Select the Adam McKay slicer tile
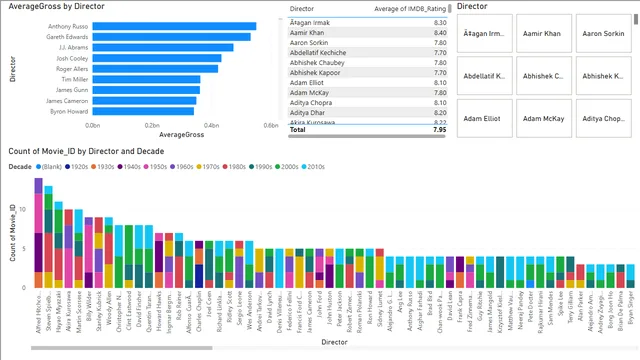The width and height of the screenshot is (640, 360). 544,118
